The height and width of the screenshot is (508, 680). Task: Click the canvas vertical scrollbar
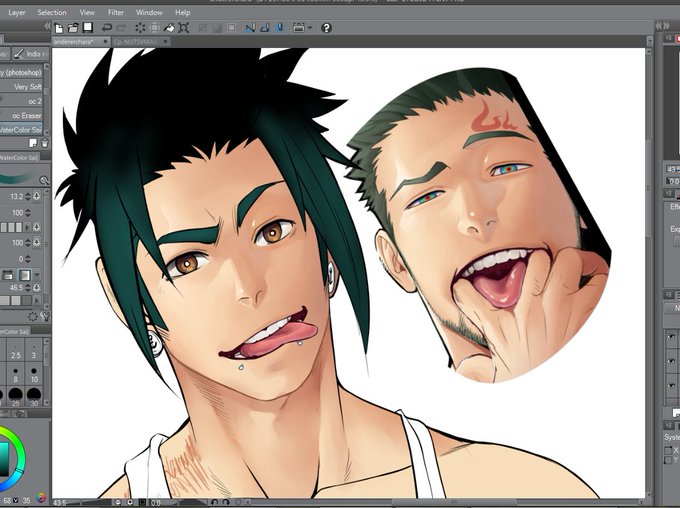(x=649, y=187)
